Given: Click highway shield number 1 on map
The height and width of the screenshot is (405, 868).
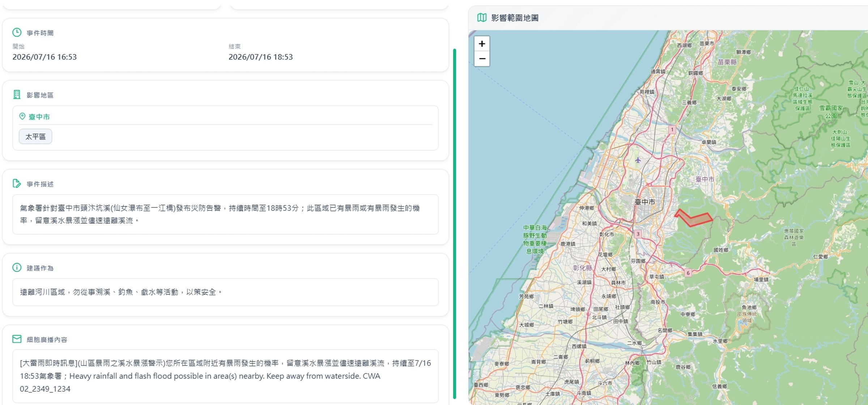Looking at the screenshot, I should [672, 130].
